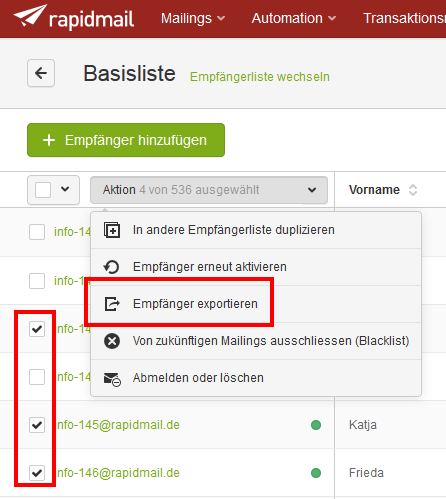Click Empfänger hinzufügen button
The height and width of the screenshot is (499, 446).
click(126, 140)
